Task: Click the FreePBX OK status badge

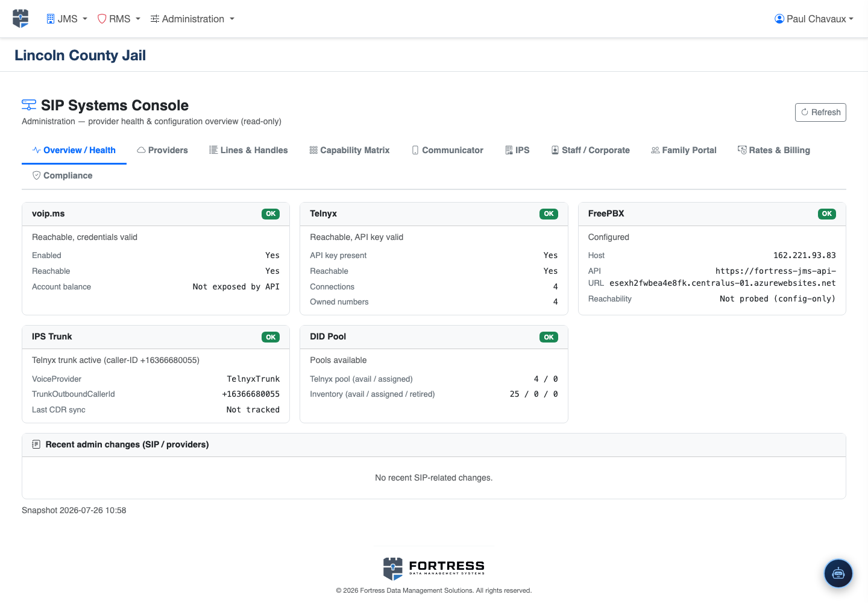Action: [x=827, y=214]
